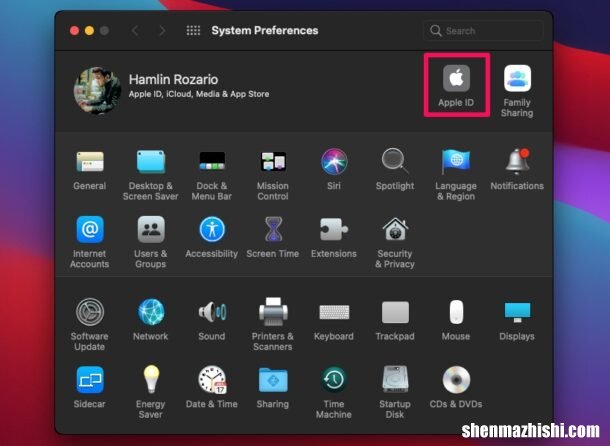Click Hamlin Rozario's profile picture
The height and width of the screenshot is (446, 610).
pyautogui.click(x=97, y=90)
